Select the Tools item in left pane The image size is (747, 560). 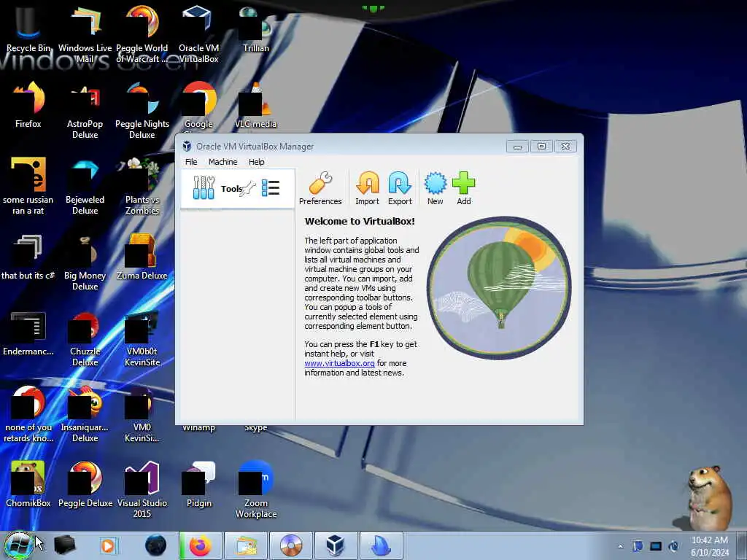pos(237,189)
